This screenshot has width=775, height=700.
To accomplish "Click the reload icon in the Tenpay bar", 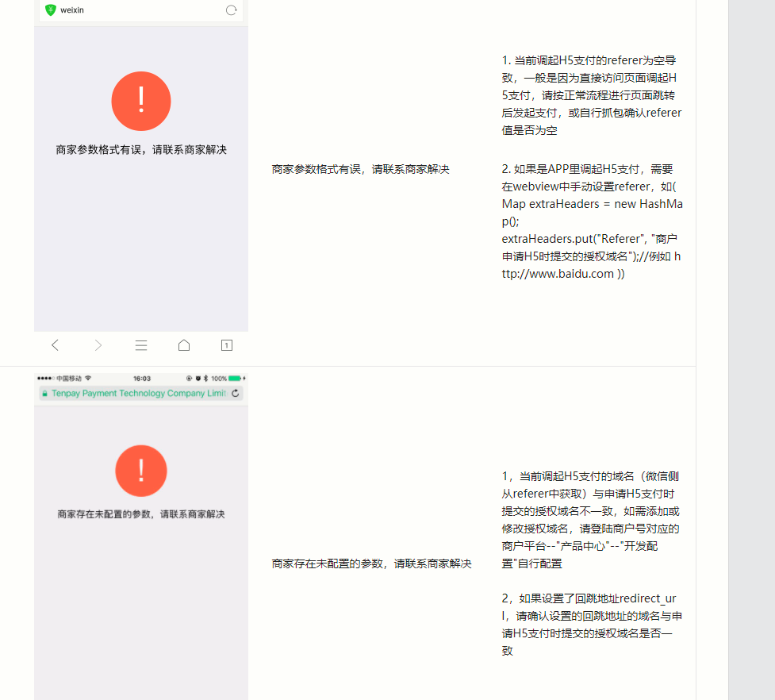I will pyautogui.click(x=236, y=393).
